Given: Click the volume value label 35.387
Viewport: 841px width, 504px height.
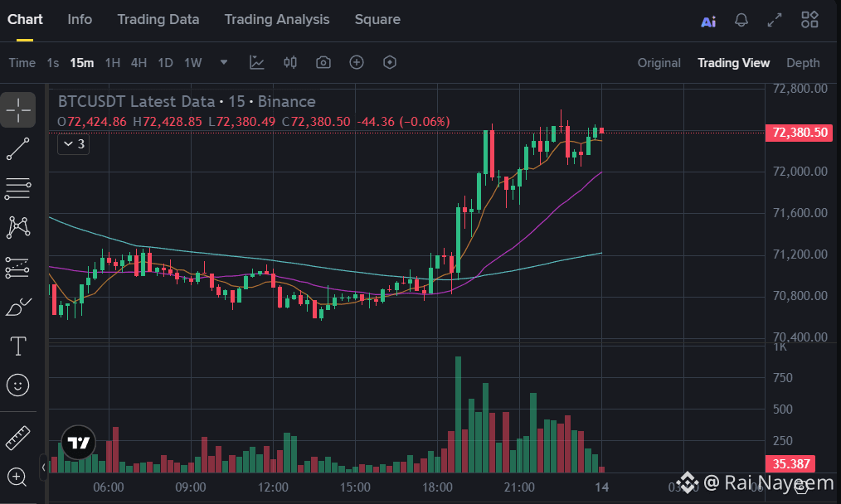Looking at the screenshot, I should pos(790,463).
